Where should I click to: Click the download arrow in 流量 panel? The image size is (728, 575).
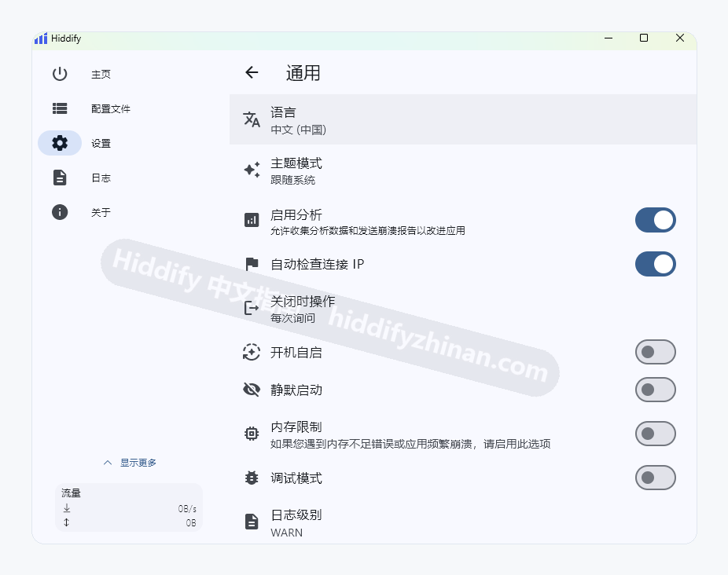pos(67,508)
